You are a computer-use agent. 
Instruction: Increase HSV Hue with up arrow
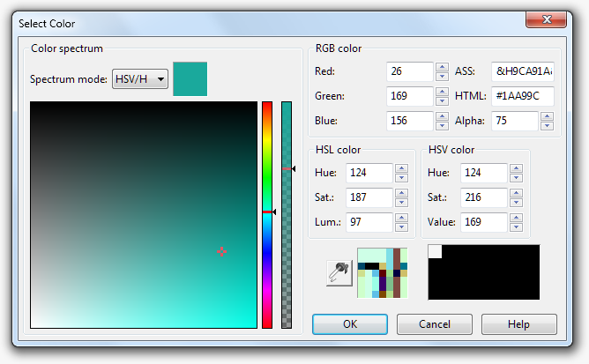516,168
